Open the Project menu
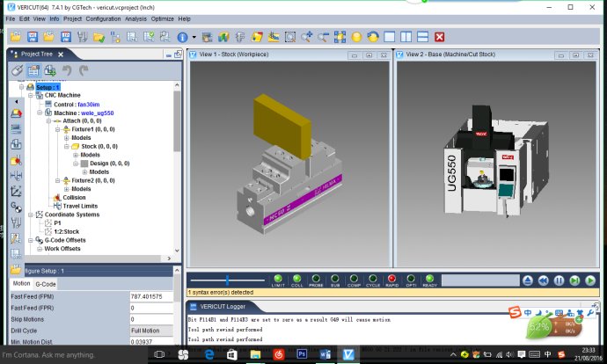The image size is (607, 364). (72, 19)
